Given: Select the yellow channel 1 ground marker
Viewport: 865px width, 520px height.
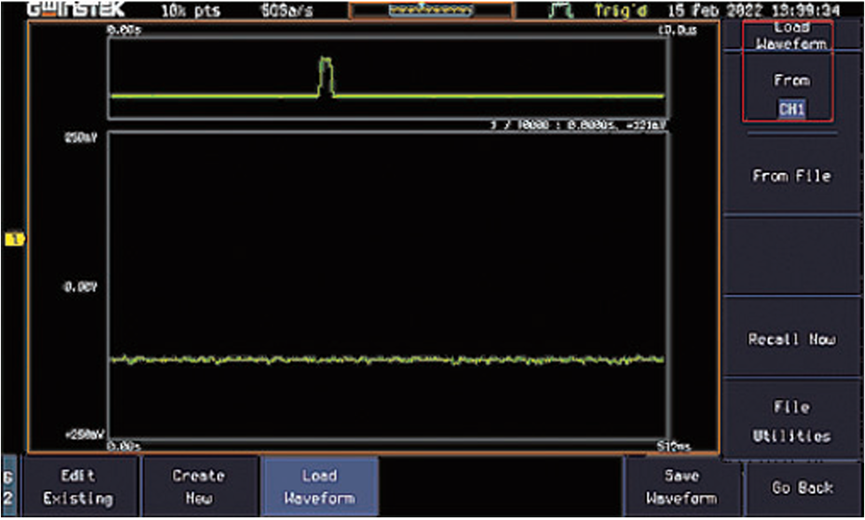Looking at the screenshot, I should click(15, 239).
